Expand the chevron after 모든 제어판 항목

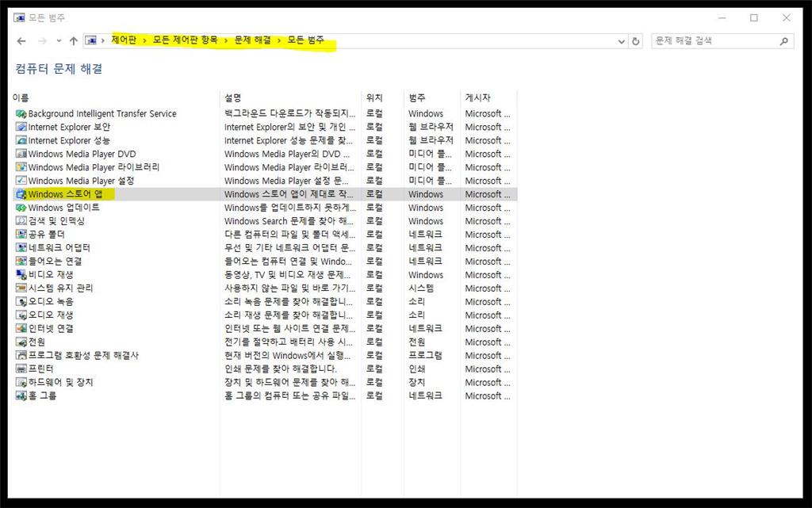click(x=226, y=40)
